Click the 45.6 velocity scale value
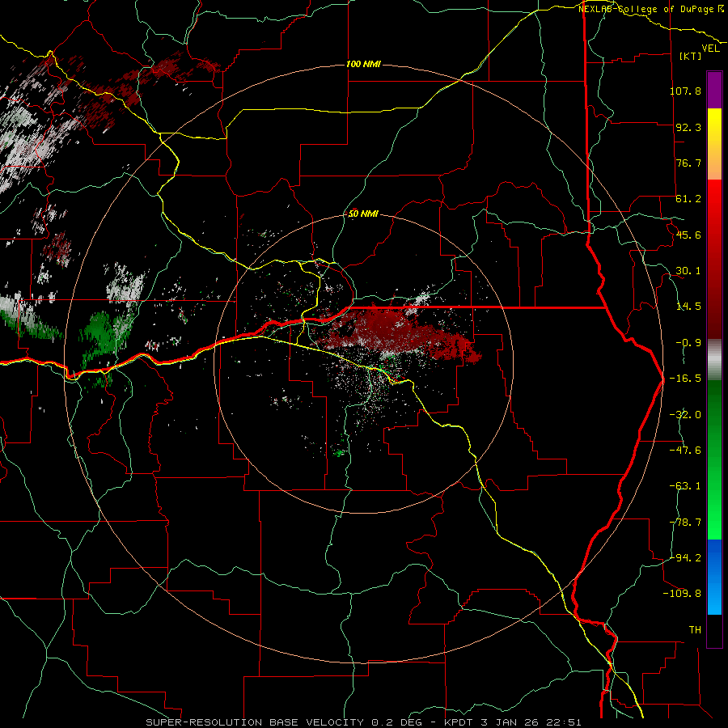The image size is (728, 728). coord(688,235)
